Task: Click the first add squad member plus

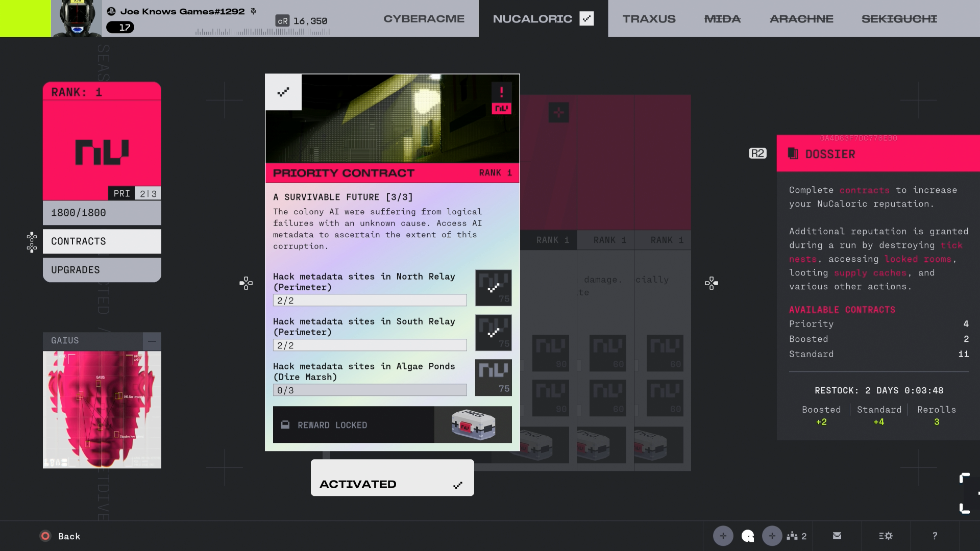Action: click(723, 536)
